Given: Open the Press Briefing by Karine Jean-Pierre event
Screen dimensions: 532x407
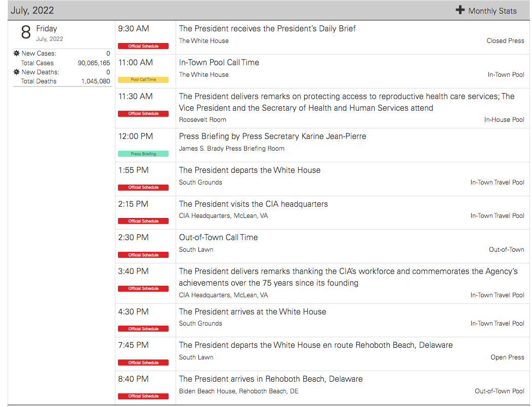Looking at the screenshot, I should coord(272,136).
